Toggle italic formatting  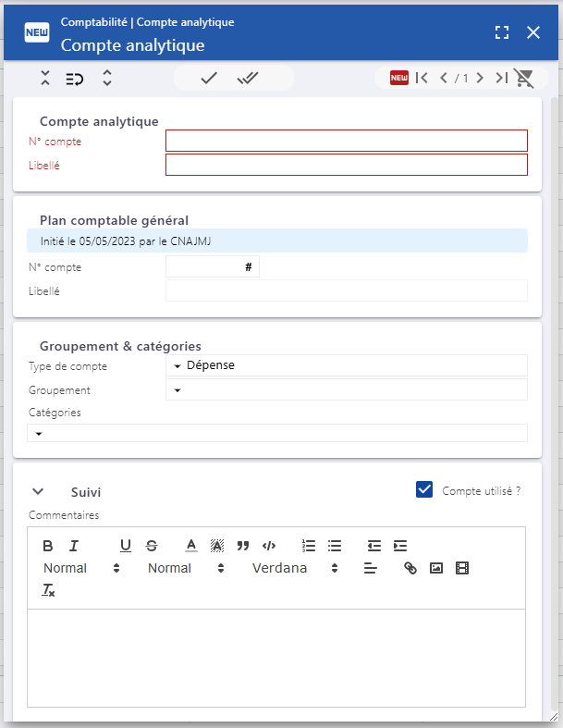pos(73,546)
